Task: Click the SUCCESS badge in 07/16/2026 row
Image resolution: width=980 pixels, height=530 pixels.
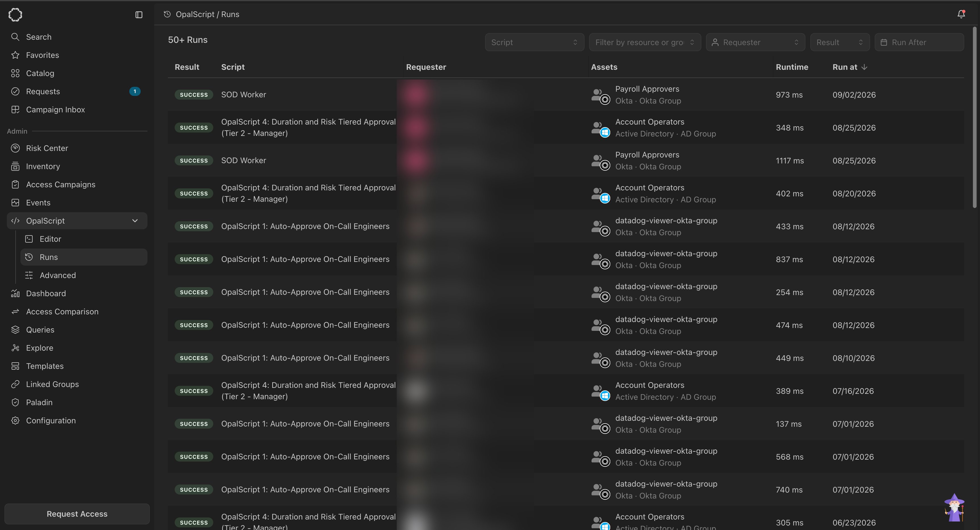Action: [x=194, y=391]
